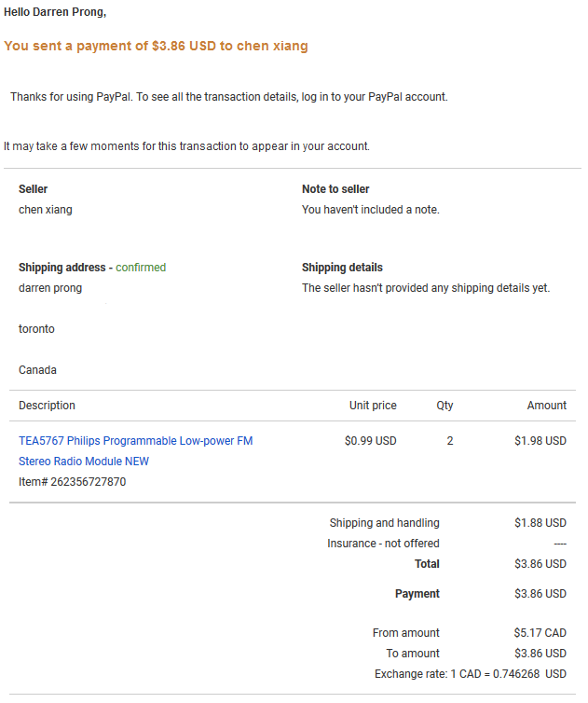588x703 pixels.
Task: Click the 'confirmed' shipping address status
Action: tap(141, 268)
